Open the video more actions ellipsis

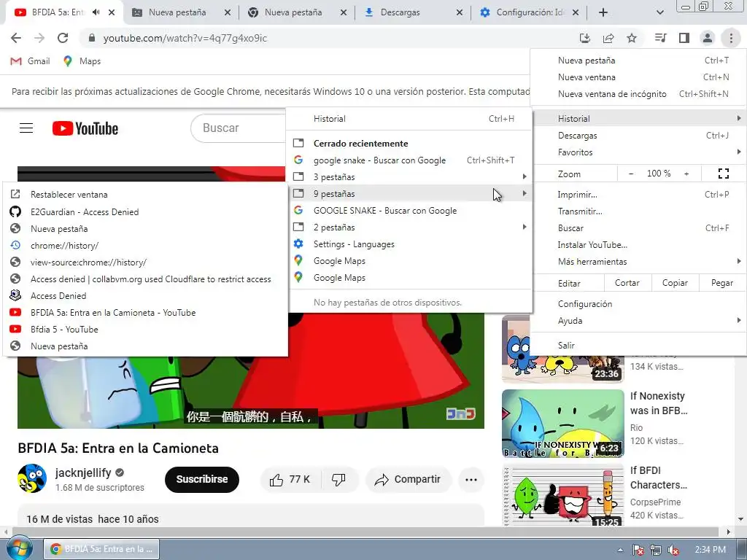(x=471, y=480)
